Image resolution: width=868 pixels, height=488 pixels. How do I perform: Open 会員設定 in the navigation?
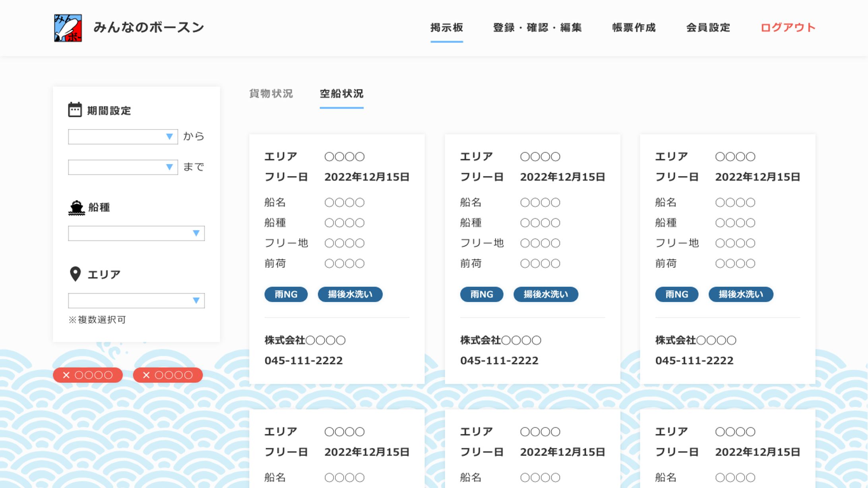coord(708,28)
